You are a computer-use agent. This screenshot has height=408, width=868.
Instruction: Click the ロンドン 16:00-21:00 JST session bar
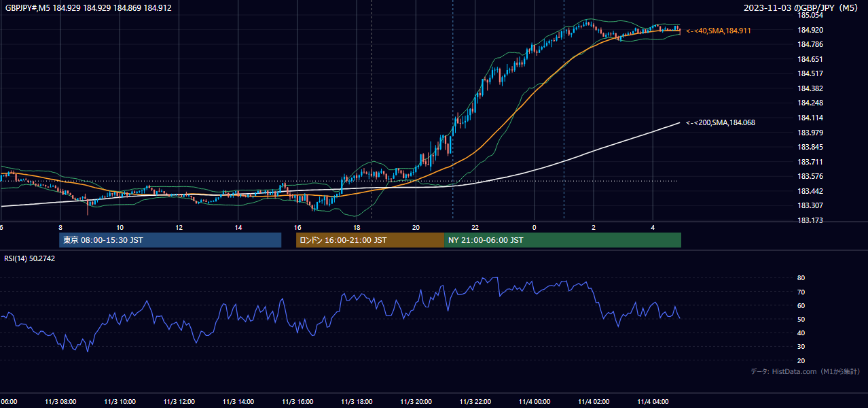click(x=370, y=240)
